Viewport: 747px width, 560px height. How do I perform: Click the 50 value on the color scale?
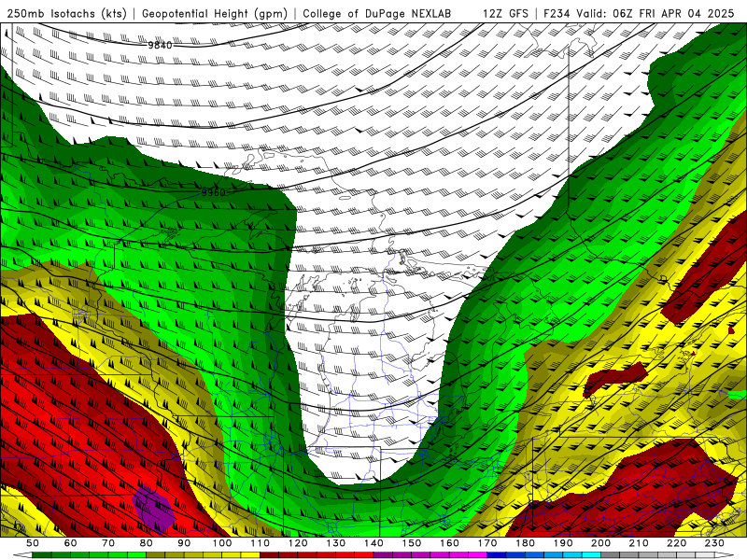tap(33, 543)
